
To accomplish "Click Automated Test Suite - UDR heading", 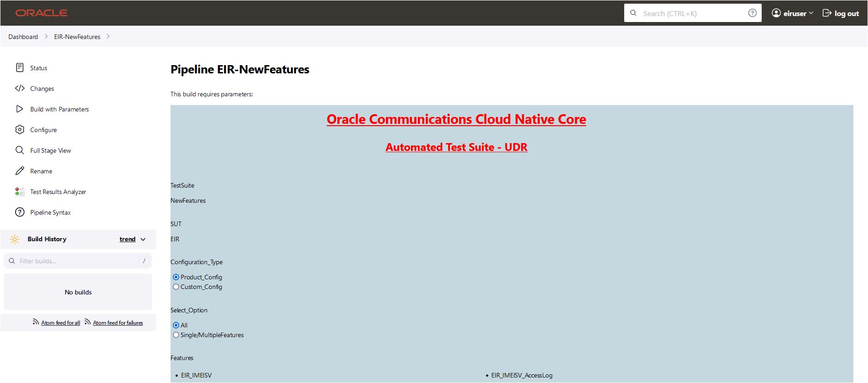I will point(456,147).
